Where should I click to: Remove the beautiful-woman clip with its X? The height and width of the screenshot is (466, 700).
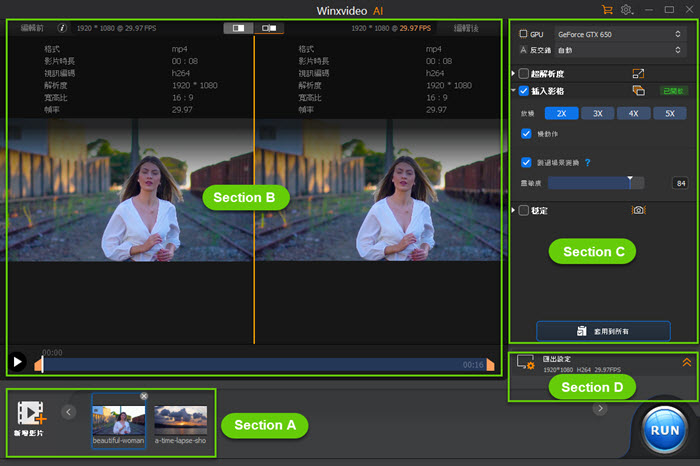click(144, 396)
